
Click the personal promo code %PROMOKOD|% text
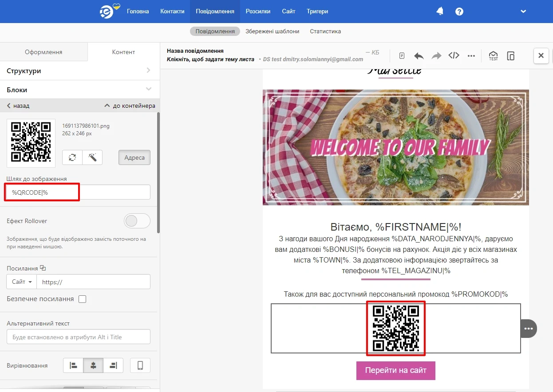pos(396,294)
